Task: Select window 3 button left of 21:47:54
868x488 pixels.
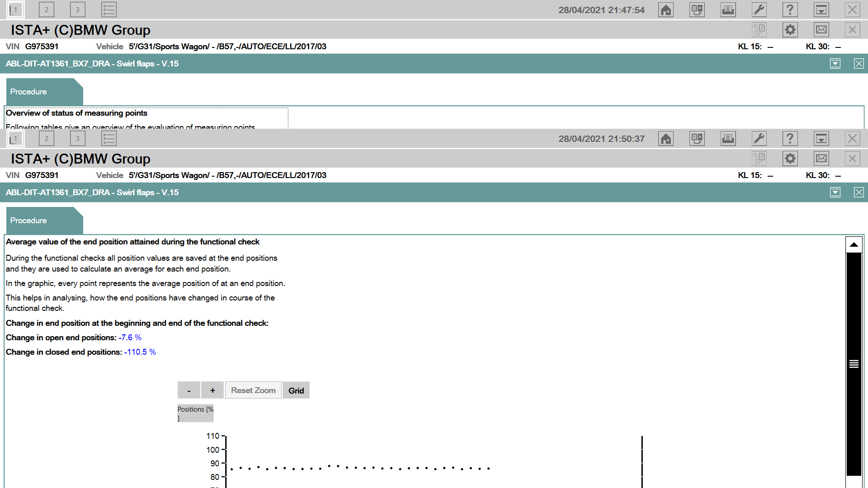Action: point(78,10)
